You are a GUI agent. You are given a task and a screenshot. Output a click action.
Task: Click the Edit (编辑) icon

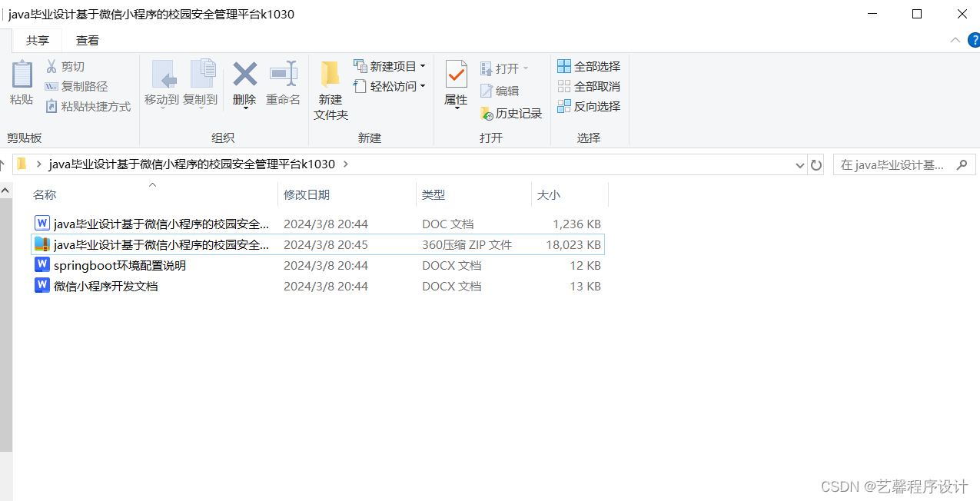click(x=487, y=91)
